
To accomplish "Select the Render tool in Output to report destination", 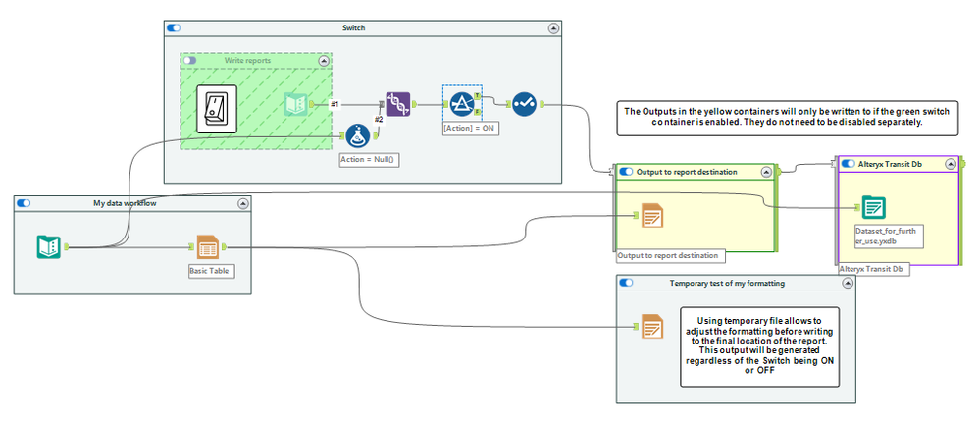I will tap(652, 215).
